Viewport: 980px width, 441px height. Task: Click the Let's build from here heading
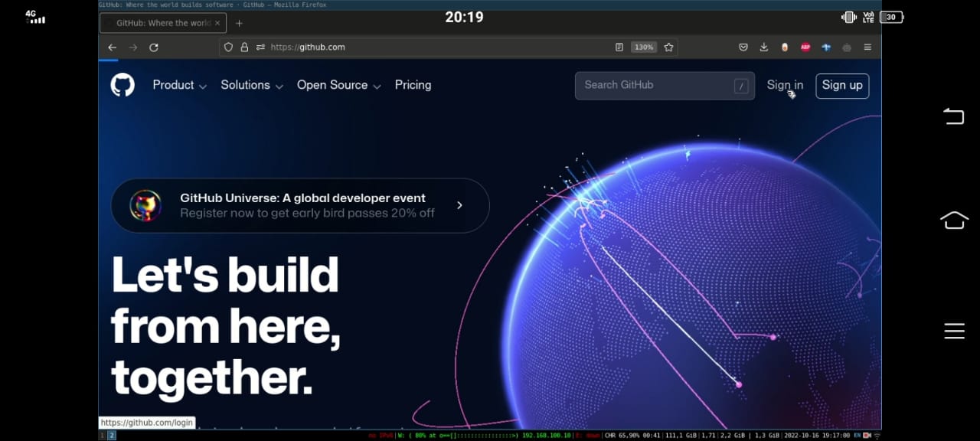(226, 325)
